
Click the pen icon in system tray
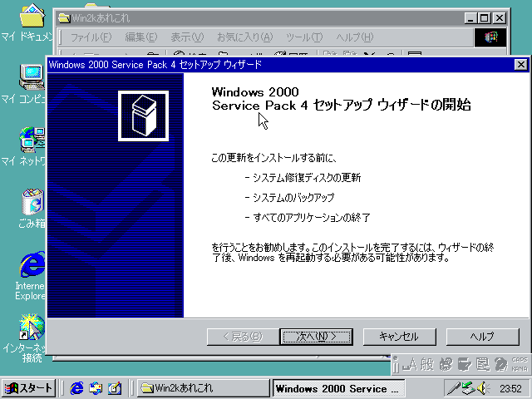point(453,388)
